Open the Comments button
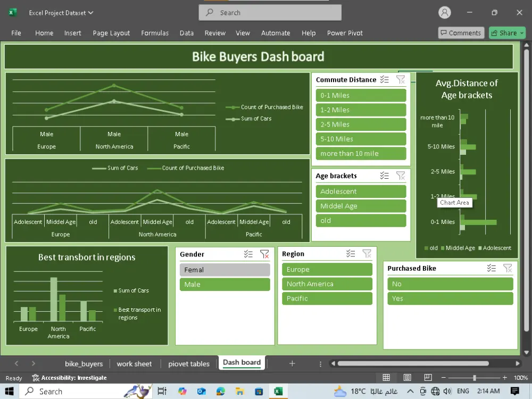The width and height of the screenshot is (532, 399). (461, 33)
